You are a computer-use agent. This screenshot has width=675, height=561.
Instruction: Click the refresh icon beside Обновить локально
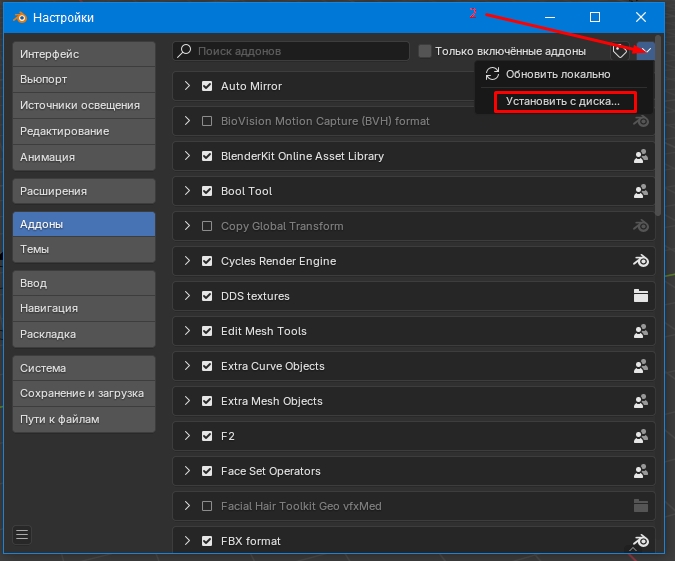(492, 74)
